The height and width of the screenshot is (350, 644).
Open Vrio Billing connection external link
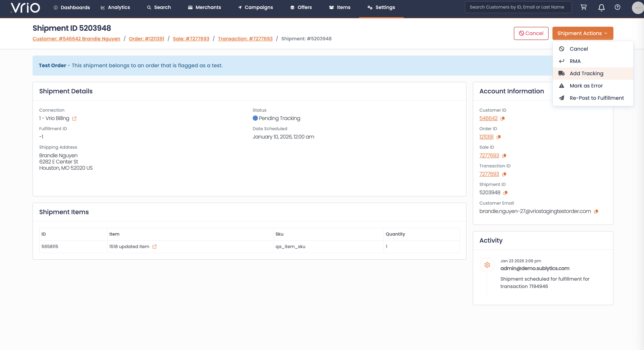click(x=74, y=119)
